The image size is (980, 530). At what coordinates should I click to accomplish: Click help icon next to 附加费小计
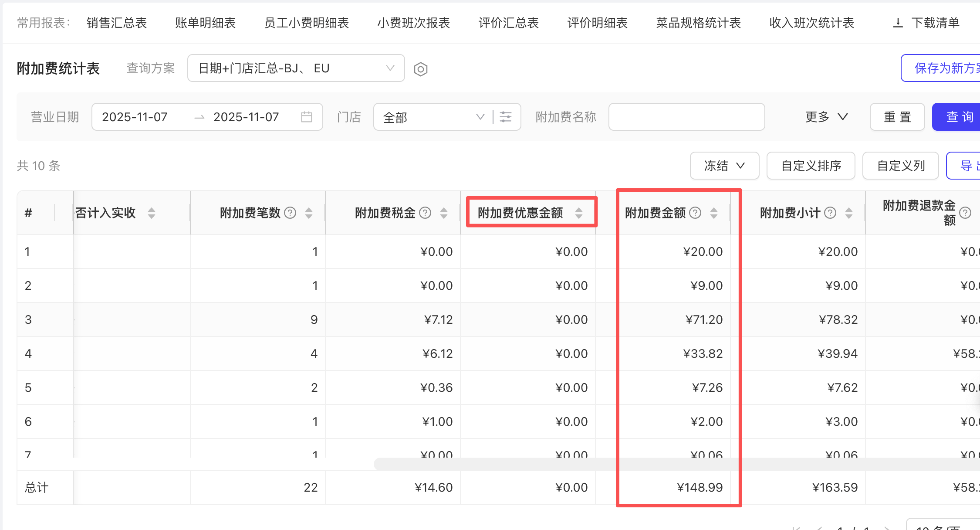831,213
